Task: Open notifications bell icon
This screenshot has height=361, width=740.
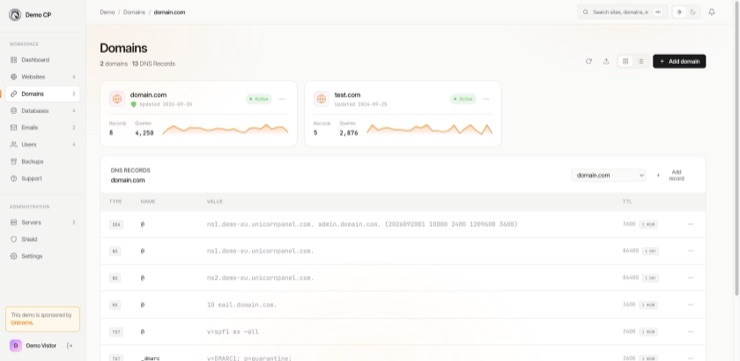Action: point(712,12)
